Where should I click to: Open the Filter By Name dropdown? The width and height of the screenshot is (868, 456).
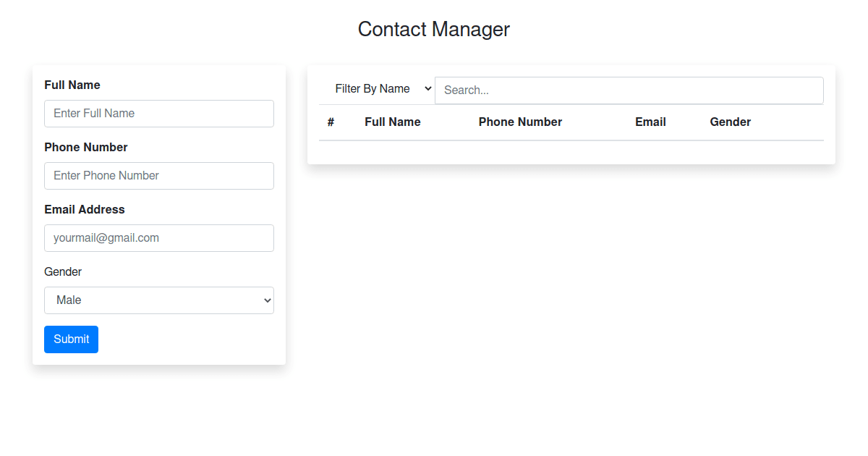click(x=376, y=89)
